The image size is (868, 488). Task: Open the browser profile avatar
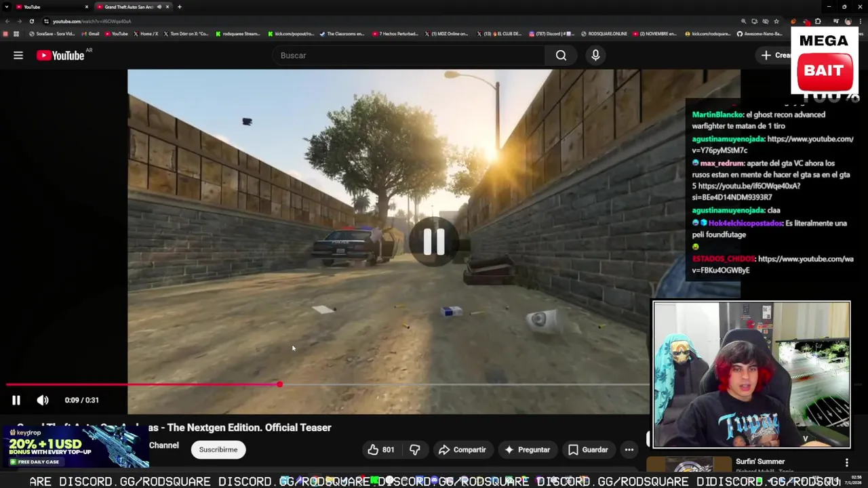tap(848, 21)
